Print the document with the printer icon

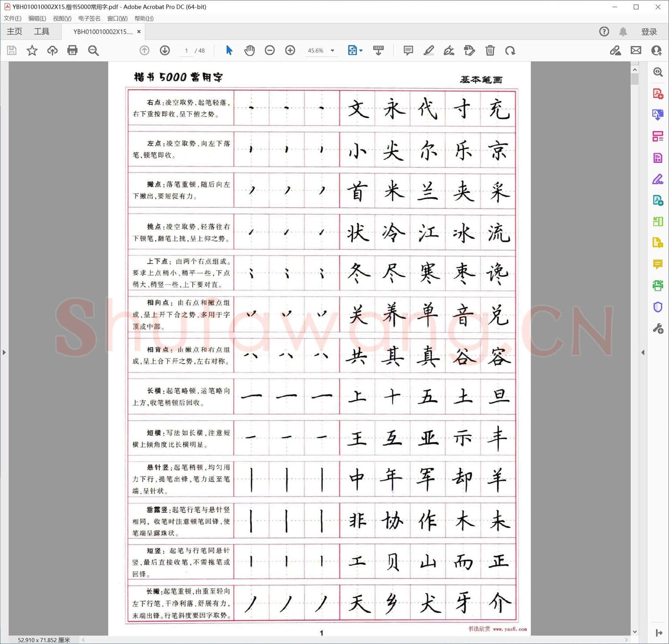[x=72, y=50]
